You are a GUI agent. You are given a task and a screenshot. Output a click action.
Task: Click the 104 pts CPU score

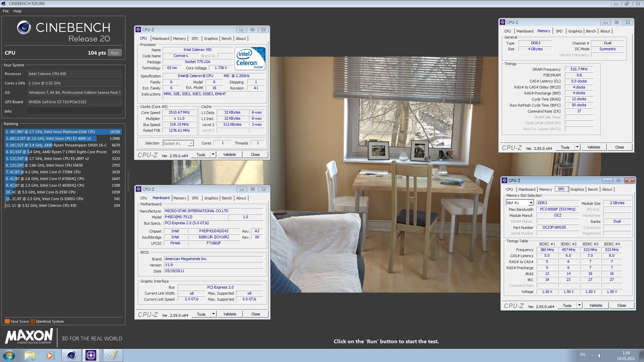click(x=97, y=53)
